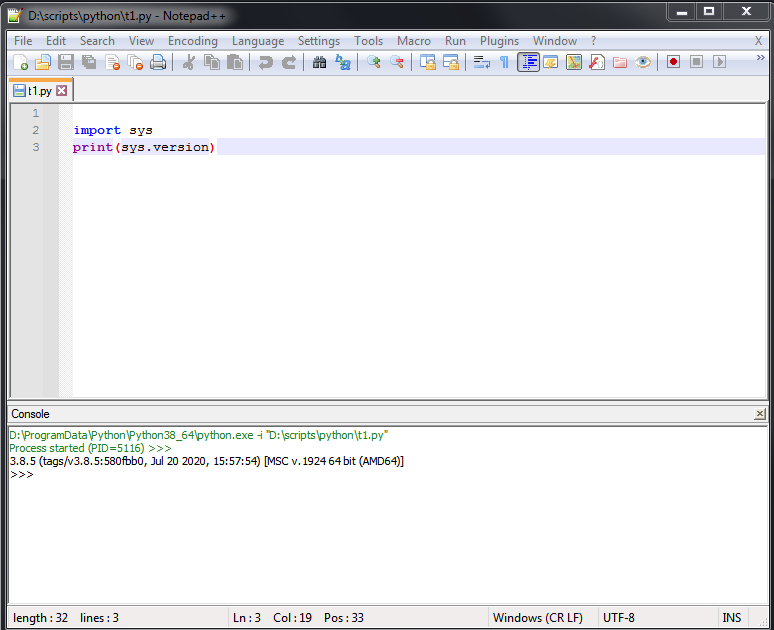Open the Settings menu
Viewport: 774px width, 630px height.
[319, 41]
